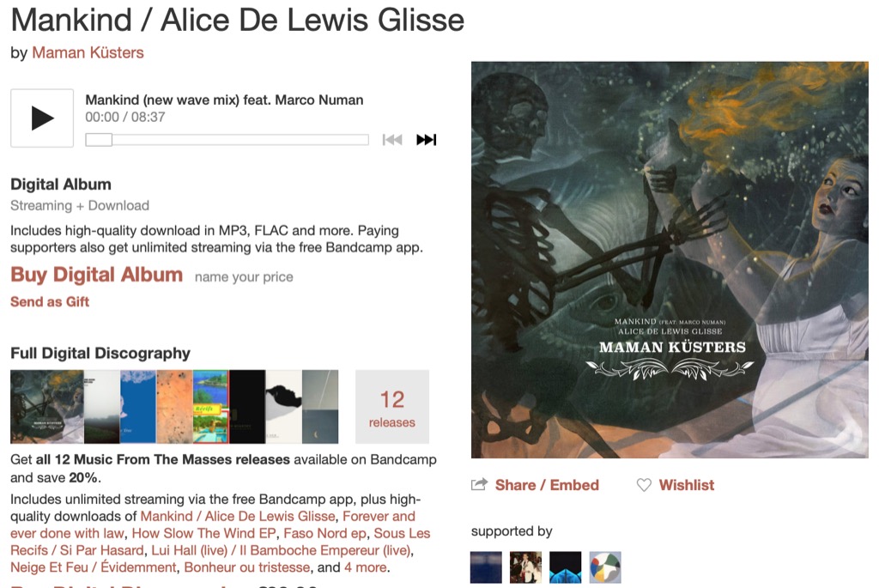Click the Wishlist heart icon
Screen dimensions: 879x588
[644, 485]
